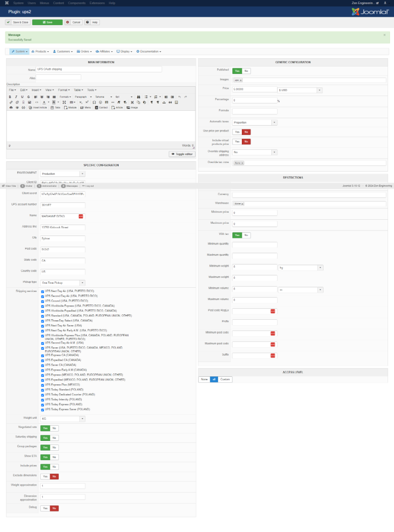Screen dimensions: 394x532
Task: Open the Products menu
Action: [40, 52]
